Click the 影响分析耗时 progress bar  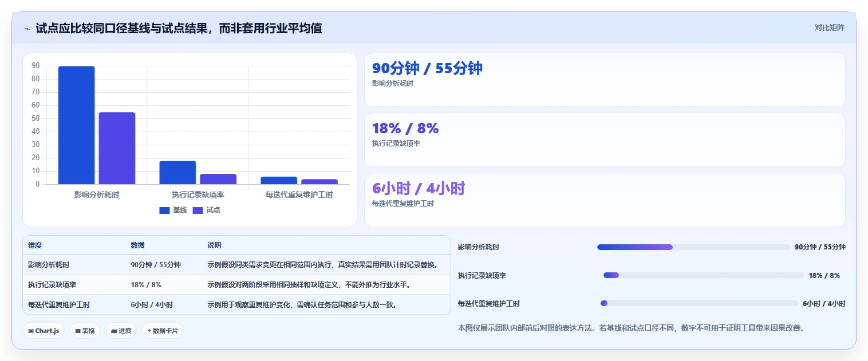pos(693,247)
